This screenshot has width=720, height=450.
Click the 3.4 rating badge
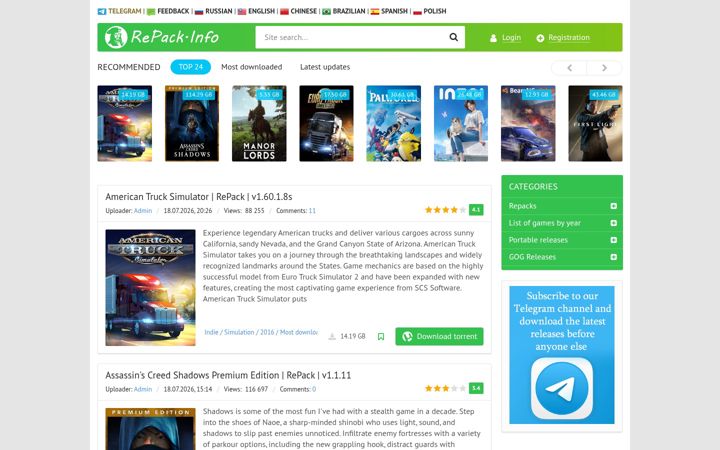pyautogui.click(x=476, y=388)
